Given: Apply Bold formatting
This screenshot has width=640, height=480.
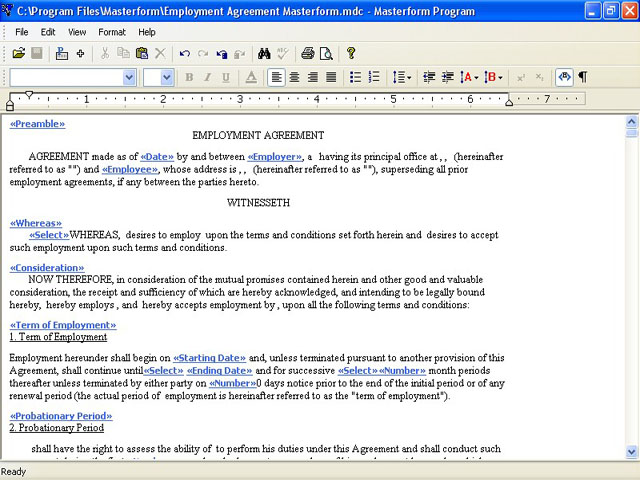Looking at the screenshot, I should tap(189, 77).
